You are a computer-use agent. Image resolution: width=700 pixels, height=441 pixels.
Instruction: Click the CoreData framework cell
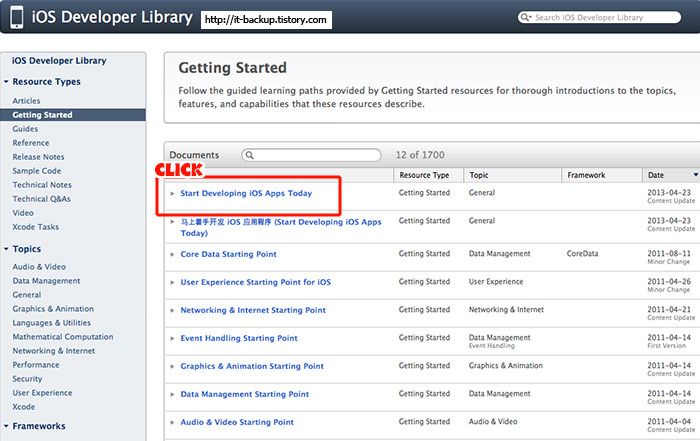point(583,254)
